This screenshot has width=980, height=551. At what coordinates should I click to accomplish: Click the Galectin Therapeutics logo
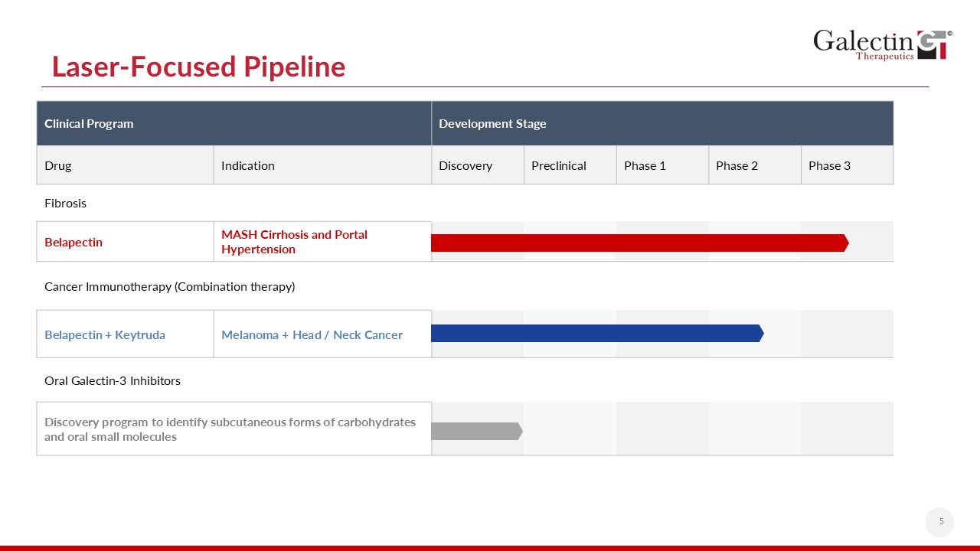click(x=882, y=44)
